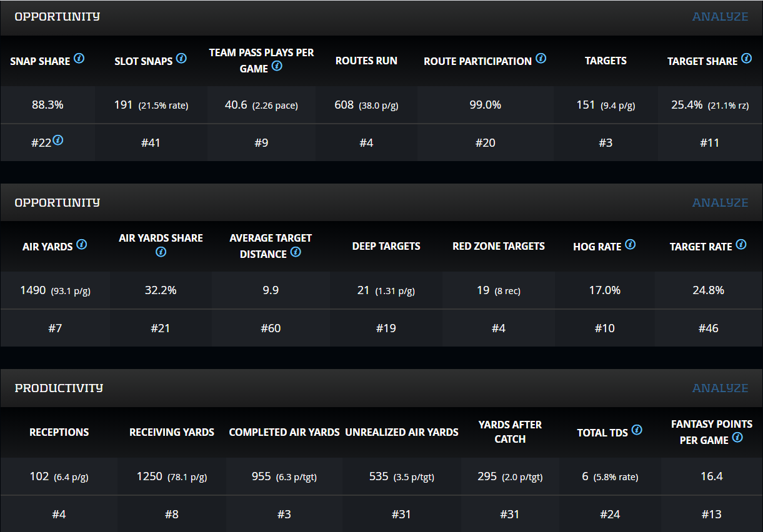Click the Hog Rate info icon
The width and height of the screenshot is (763, 532).
tap(630, 244)
